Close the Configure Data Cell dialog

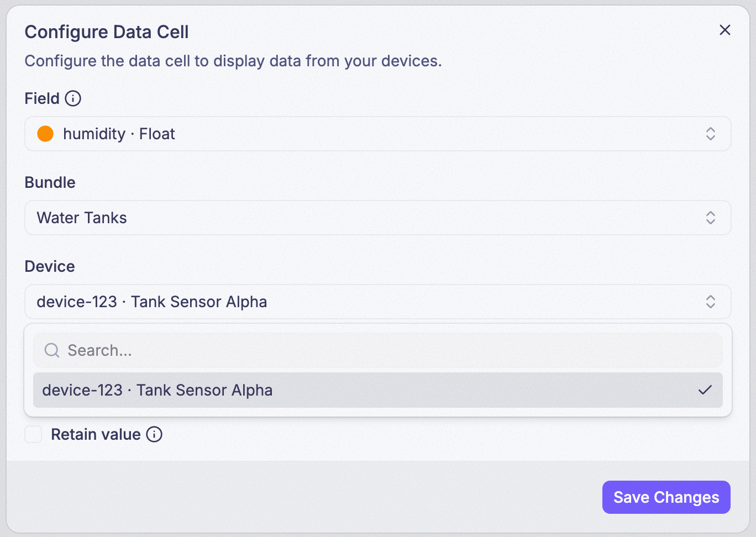(x=725, y=30)
